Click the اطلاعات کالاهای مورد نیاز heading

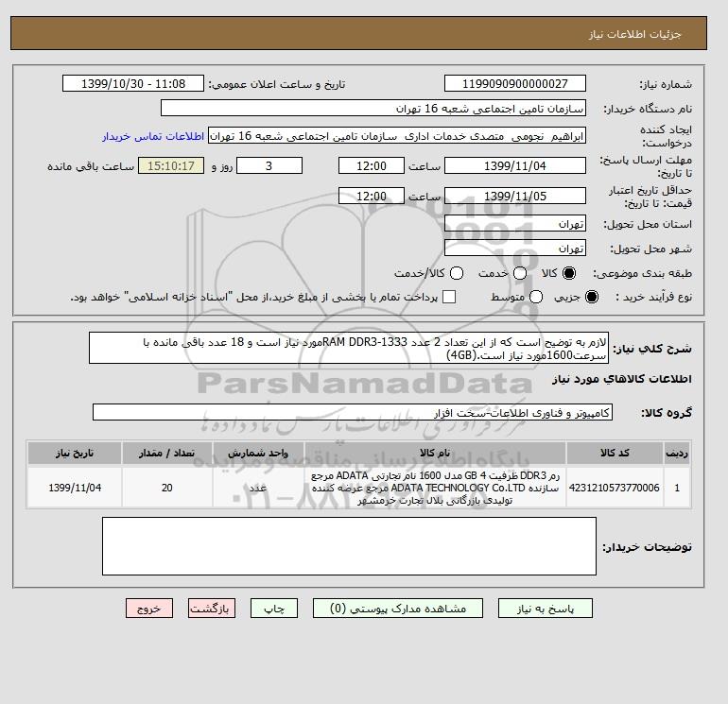622,379
